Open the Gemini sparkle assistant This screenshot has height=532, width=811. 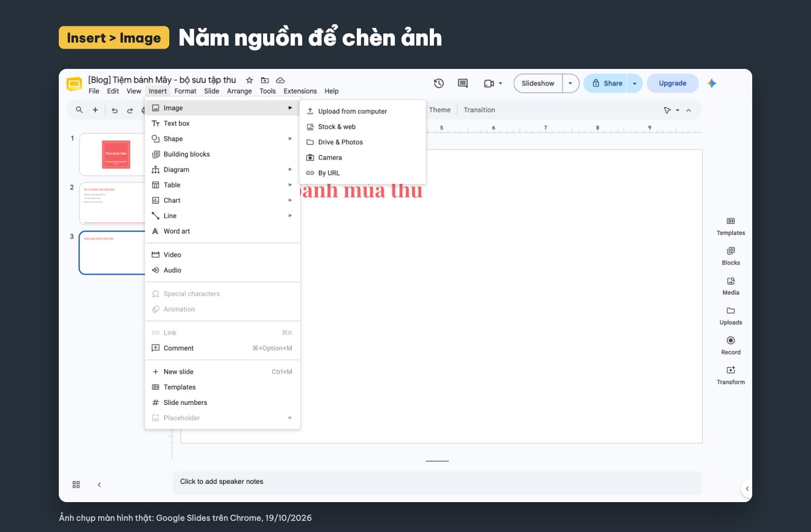(712, 84)
